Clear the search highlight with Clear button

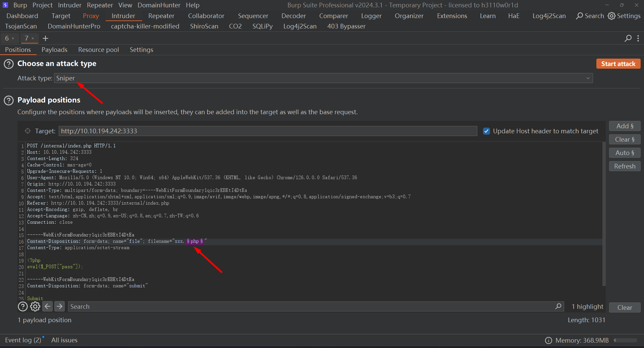point(625,307)
